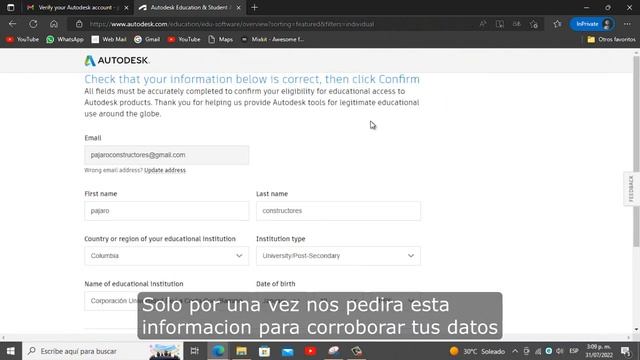Open the Windows Start menu
Viewport: 640px width, 360px height.
(11, 351)
